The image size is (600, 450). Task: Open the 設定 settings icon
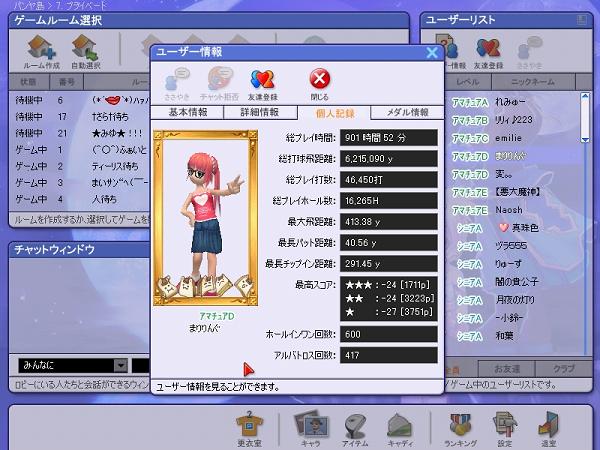coord(505,429)
